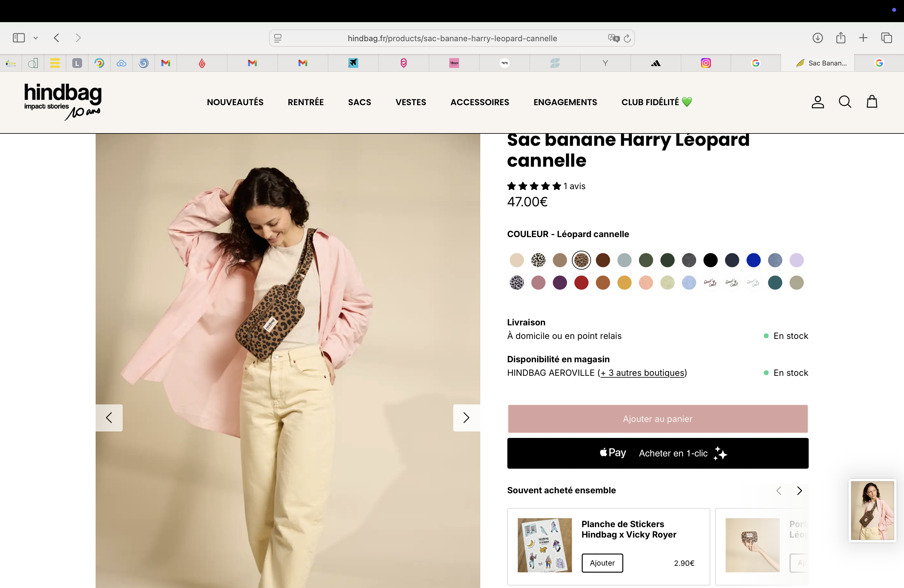Open the SACS menu

(359, 102)
